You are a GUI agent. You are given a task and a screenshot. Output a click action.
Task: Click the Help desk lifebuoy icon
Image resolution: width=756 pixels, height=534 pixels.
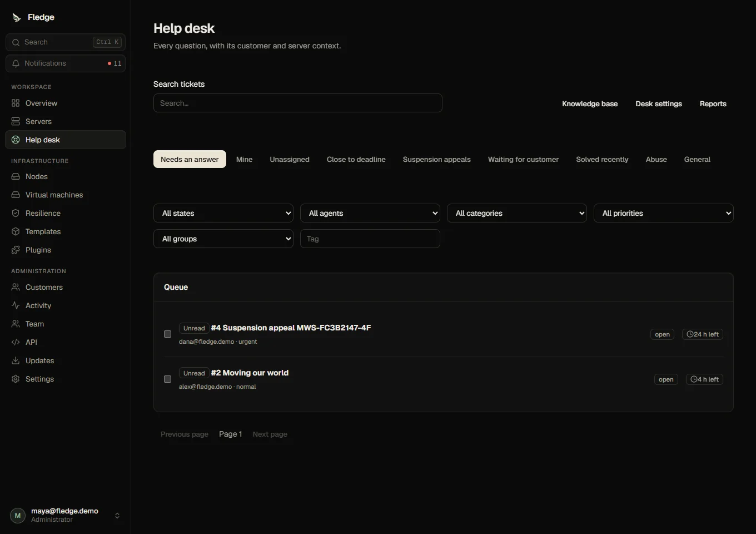pos(16,140)
